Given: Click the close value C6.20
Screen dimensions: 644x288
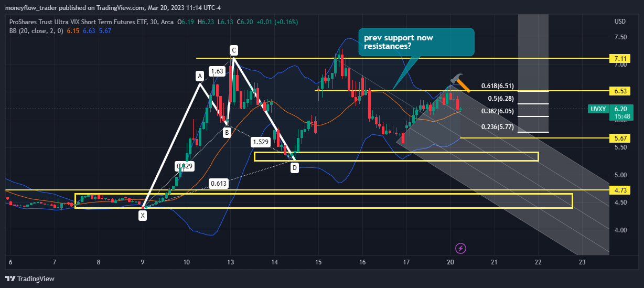Looking at the screenshot, I should click(x=245, y=22).
